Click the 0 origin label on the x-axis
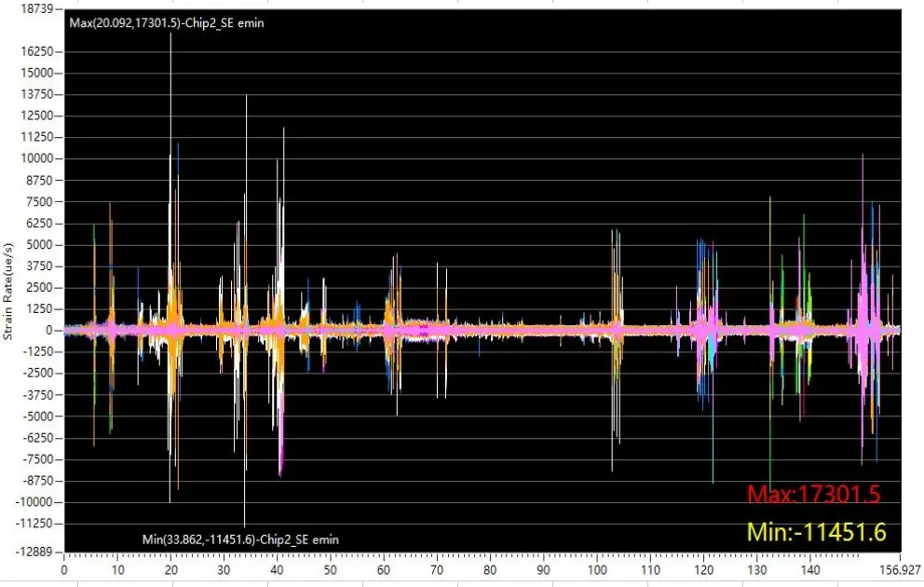The image size is (924, 587). tap(64, 569)
